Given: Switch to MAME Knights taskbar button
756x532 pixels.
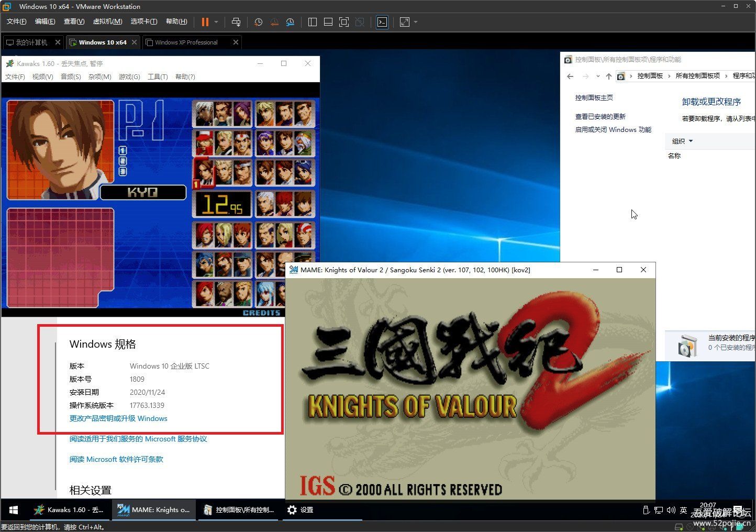Looking at the screenshot, I should click(x=154, y=509).
